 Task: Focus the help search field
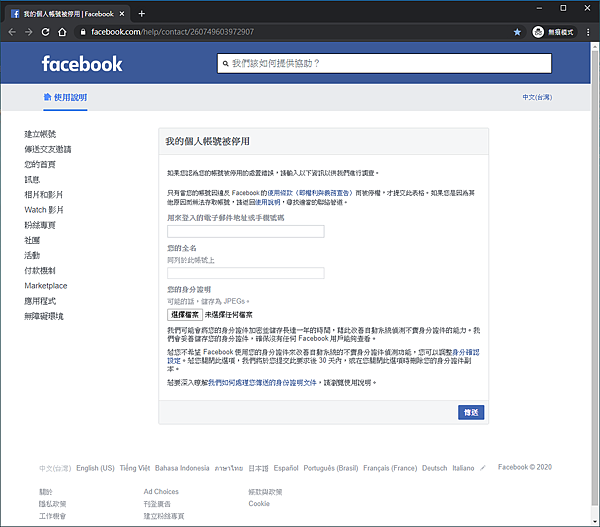[x=385, y=63]
